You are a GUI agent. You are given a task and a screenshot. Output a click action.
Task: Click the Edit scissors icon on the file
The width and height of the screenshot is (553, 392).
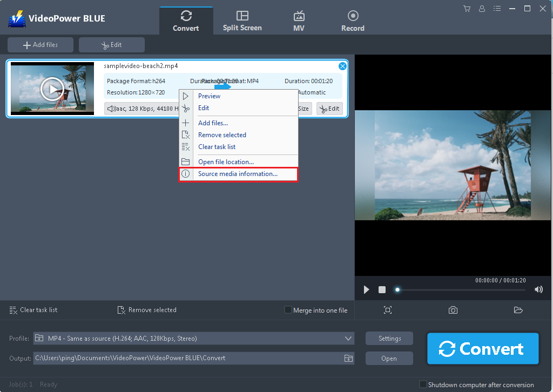[x=329, y=109]
